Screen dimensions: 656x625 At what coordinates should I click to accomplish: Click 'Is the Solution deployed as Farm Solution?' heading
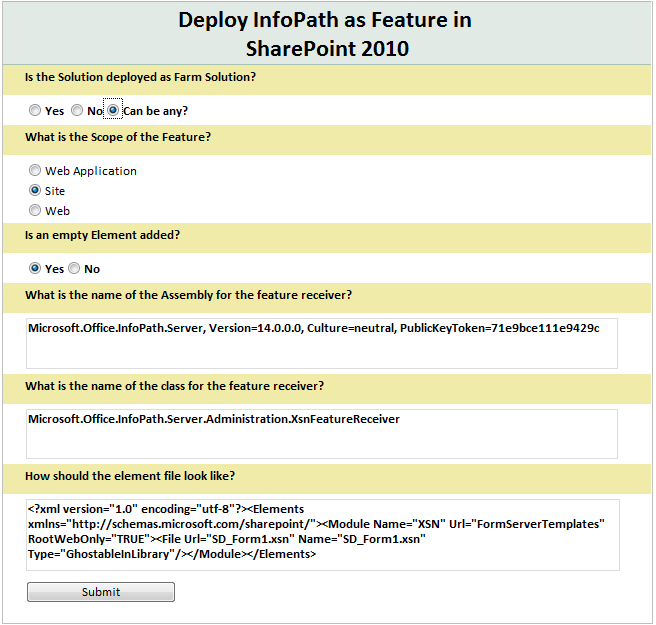pos(140,77)
